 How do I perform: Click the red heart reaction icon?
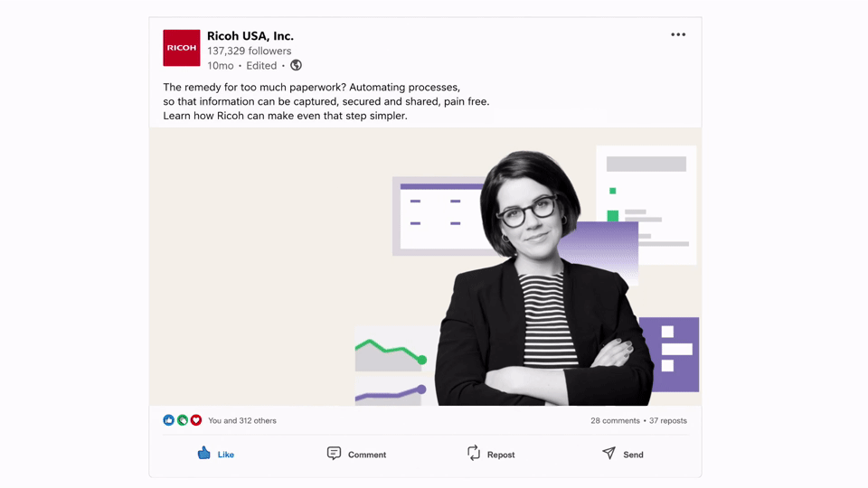[196, 420]
